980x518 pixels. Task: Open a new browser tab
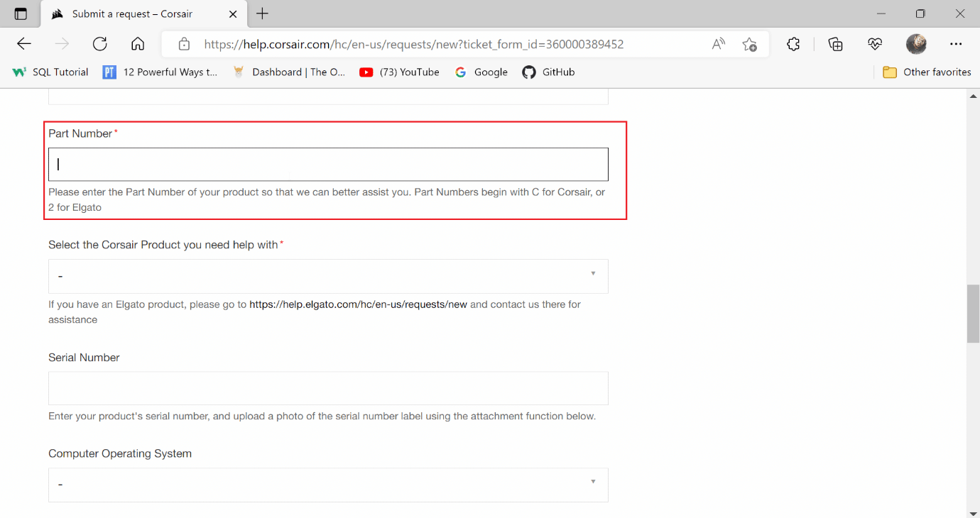point(262,14)
